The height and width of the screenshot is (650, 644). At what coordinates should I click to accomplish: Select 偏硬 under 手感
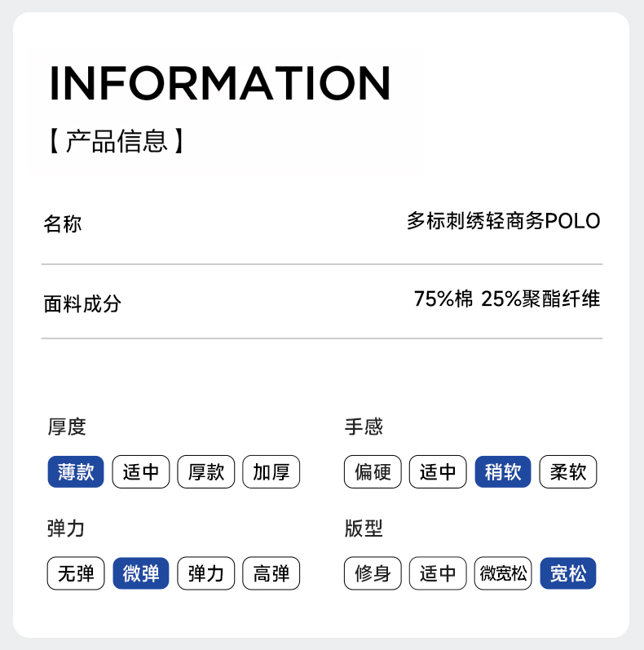(373, 472)
